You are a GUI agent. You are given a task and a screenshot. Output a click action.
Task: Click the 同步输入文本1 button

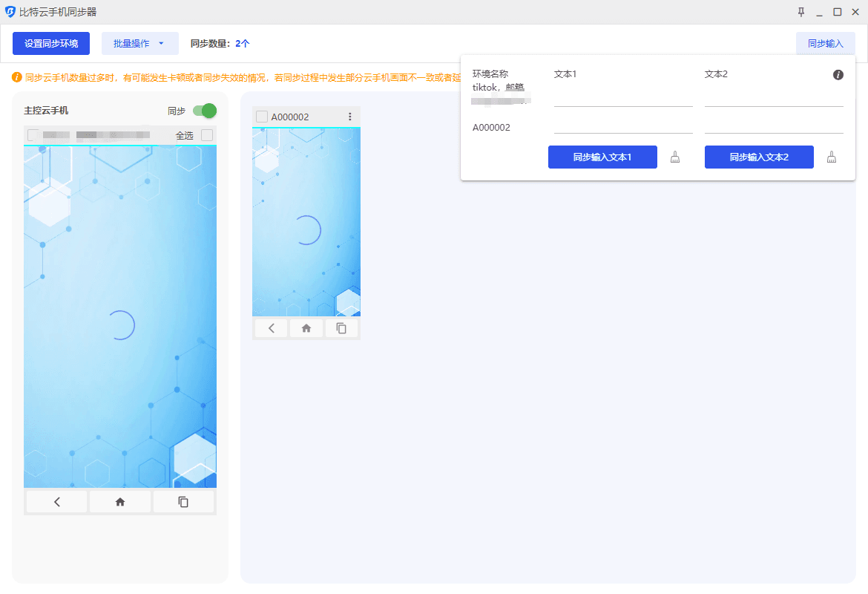[x=602, y=157]
